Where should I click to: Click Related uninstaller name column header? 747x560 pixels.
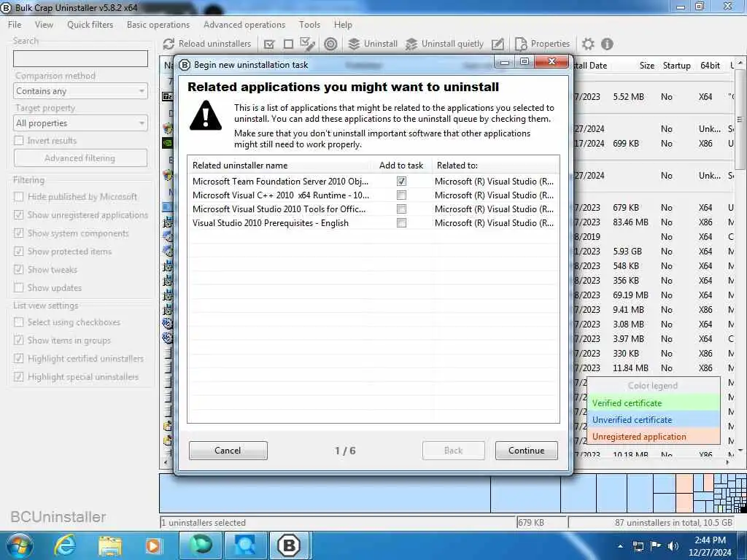point(281,166)
